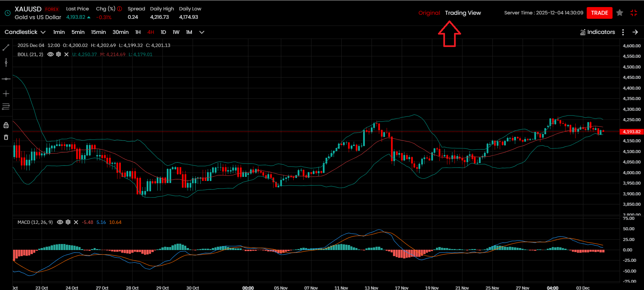
Task: Click the 4,193.82 current price label
Action: click(632, 132)
